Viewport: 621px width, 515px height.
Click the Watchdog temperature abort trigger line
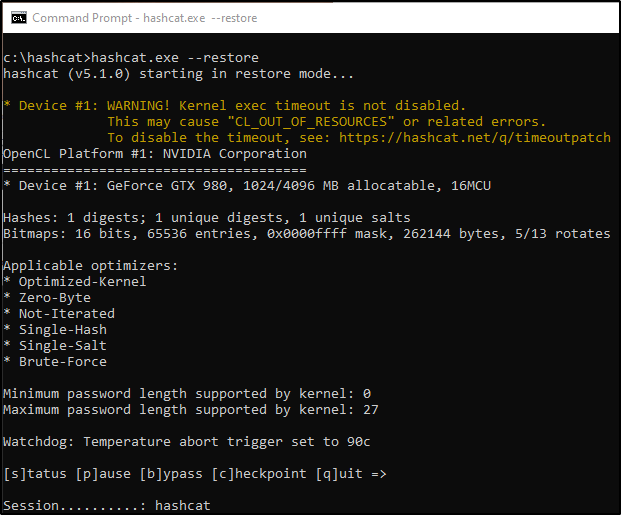coord(188,442)
